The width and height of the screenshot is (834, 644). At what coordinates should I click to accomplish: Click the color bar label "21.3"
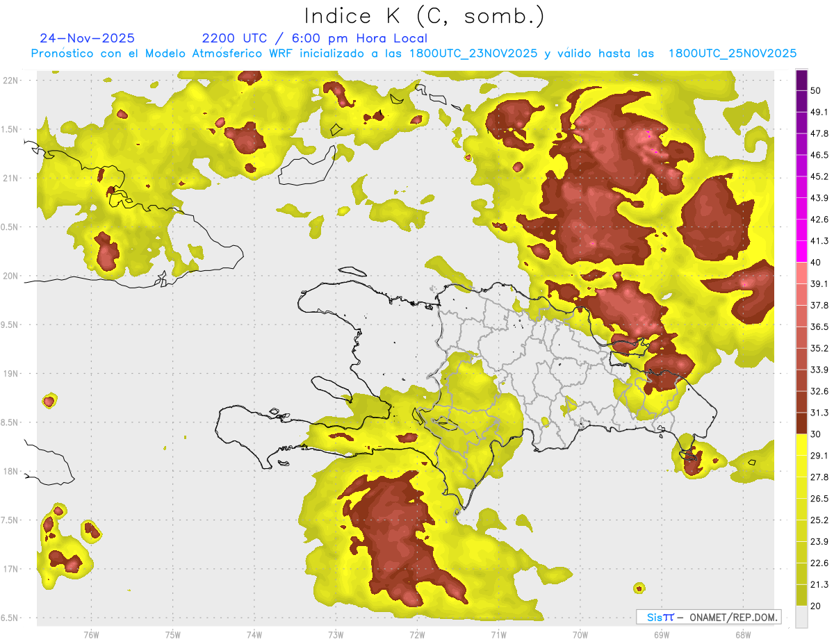(819, 584)
